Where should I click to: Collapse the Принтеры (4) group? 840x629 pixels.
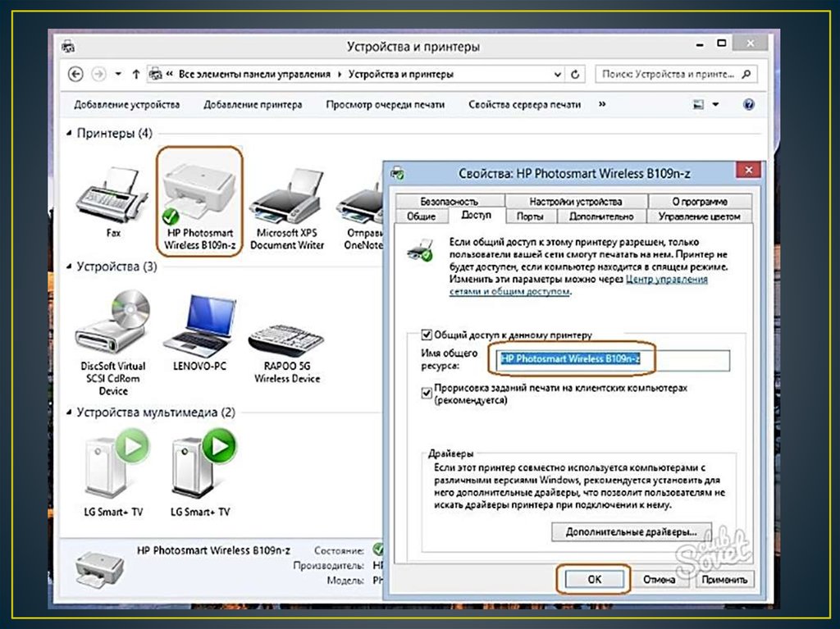click(70, 133)
